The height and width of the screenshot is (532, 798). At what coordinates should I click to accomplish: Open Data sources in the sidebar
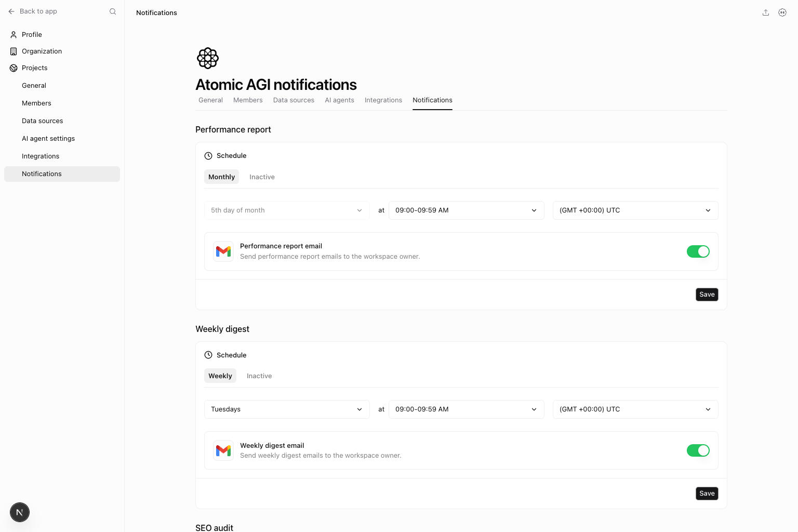pyautogui.click(x=62, y=121)
